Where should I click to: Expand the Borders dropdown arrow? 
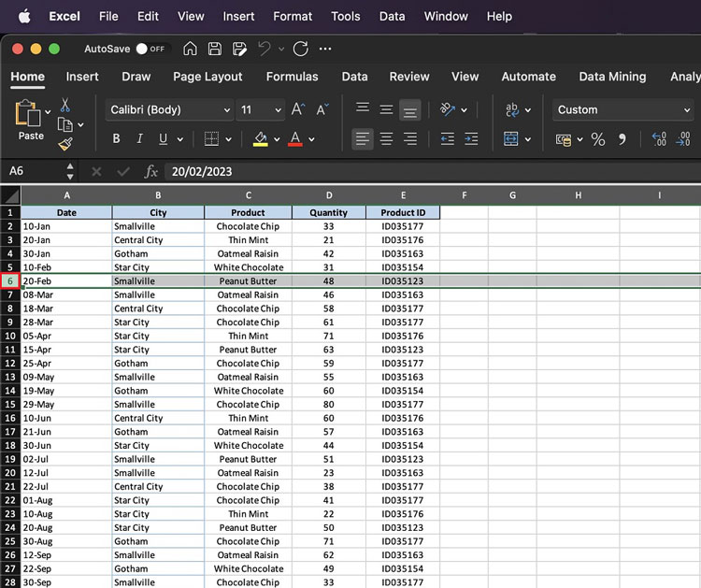pos(228,139)
